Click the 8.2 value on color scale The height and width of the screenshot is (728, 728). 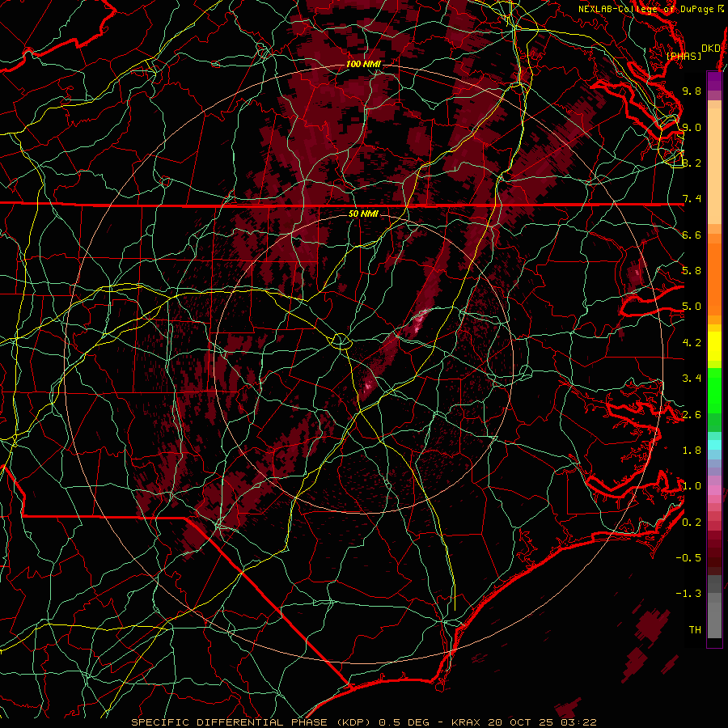pyautogui.click(x=692, y=163)
